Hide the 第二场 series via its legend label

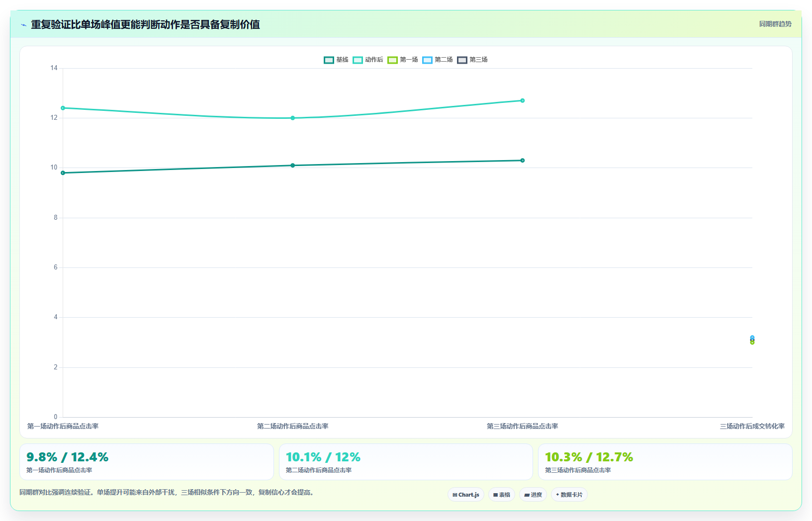(x=444, y=60)
